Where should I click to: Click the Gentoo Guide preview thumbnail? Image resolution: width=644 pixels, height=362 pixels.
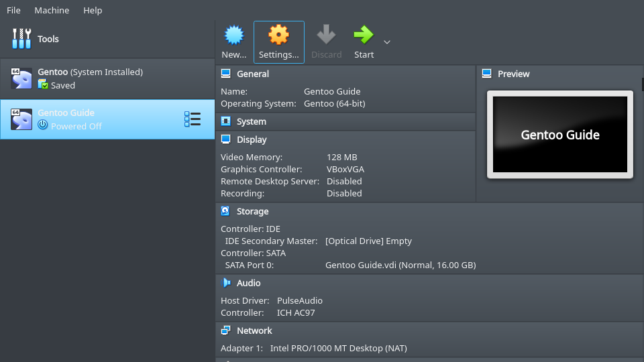[x=559, y=135]
